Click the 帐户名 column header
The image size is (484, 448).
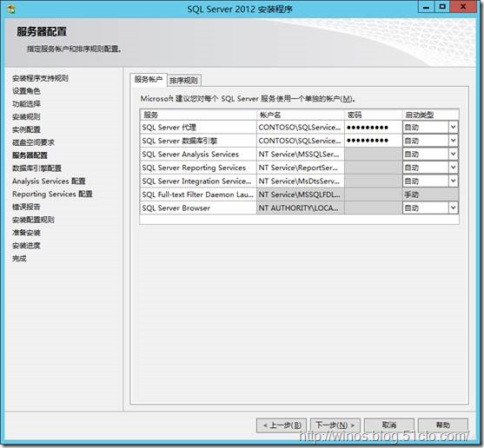click(301, 115)
